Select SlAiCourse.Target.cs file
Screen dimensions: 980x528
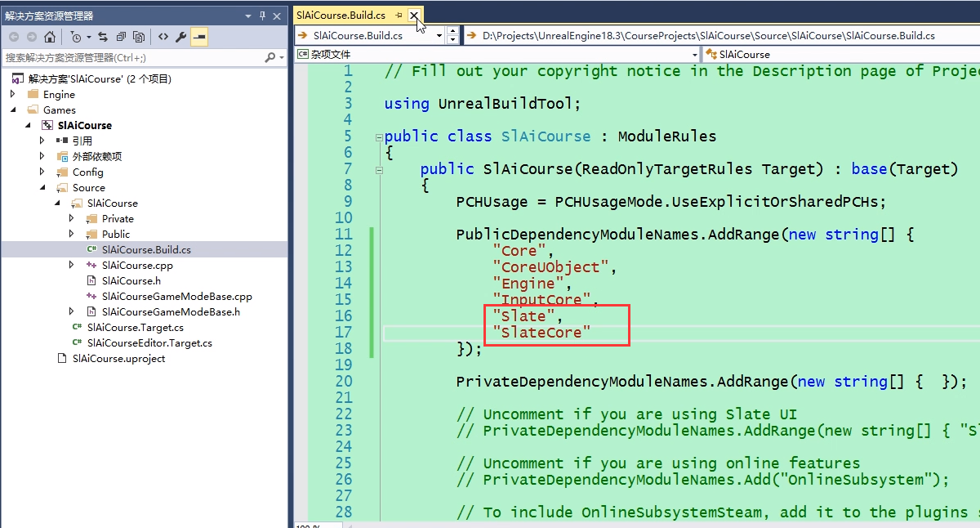click(136, 327)
